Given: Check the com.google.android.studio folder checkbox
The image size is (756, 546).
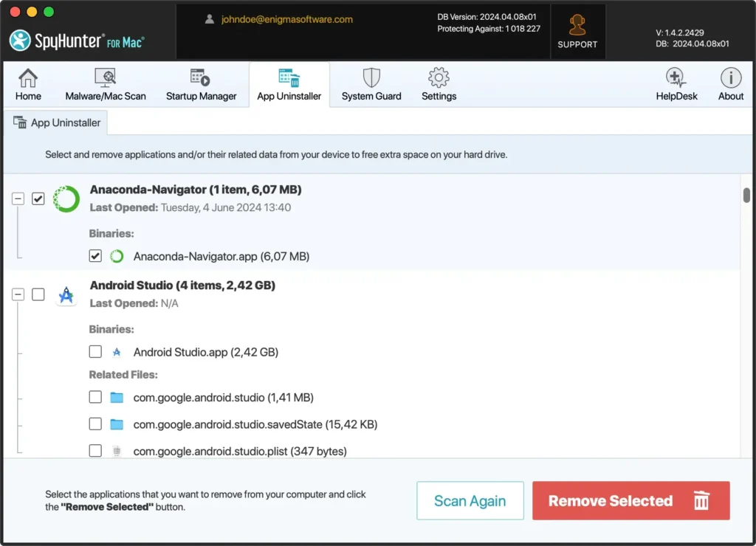Looking at the screenshot, I should click(x=95, y=397).
